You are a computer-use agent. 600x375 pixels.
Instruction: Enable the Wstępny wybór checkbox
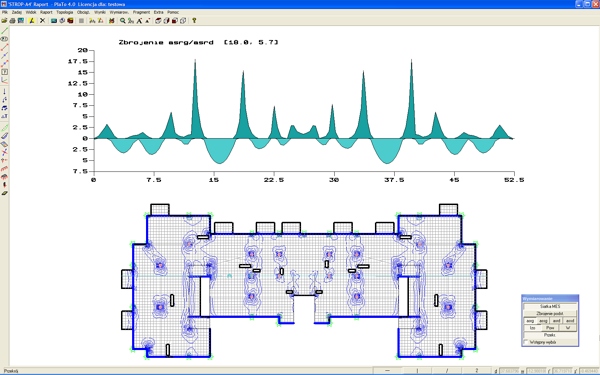[x=526, y=342]
